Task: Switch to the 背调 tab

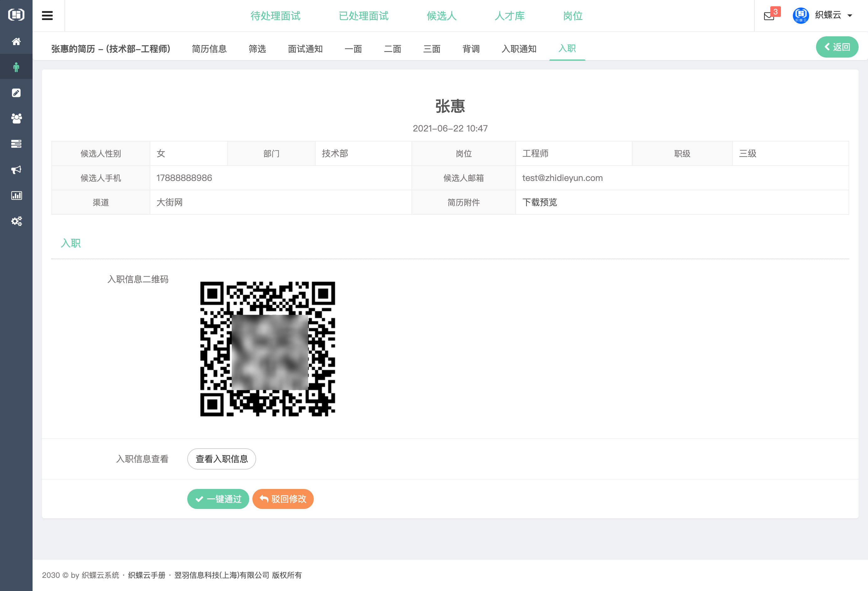Action: [x=471, y=49]
